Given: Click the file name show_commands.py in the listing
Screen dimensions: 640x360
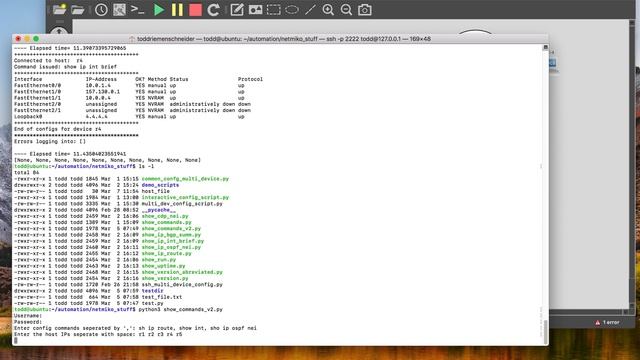Looking at the screenshot, I should 167,222.
